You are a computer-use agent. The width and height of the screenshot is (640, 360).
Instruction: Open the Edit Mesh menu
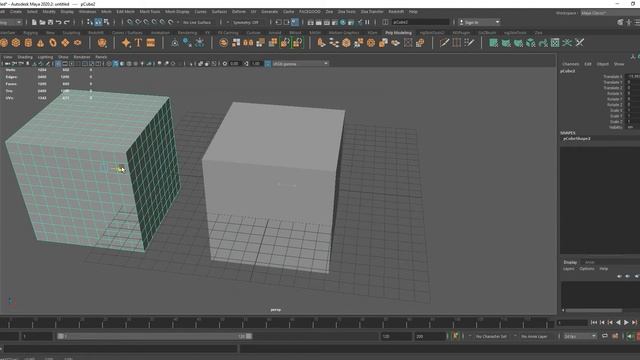125,12
